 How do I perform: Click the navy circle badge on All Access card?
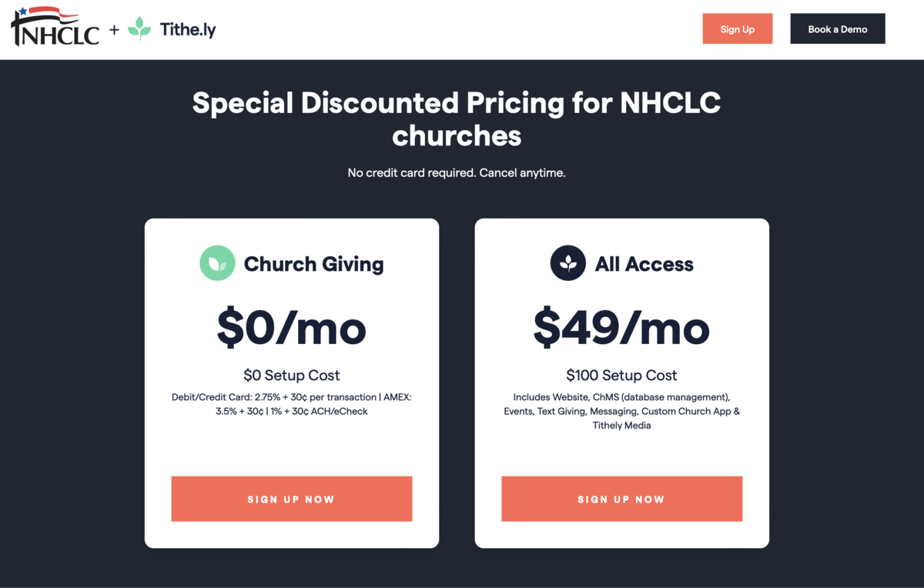coord(567,263)
